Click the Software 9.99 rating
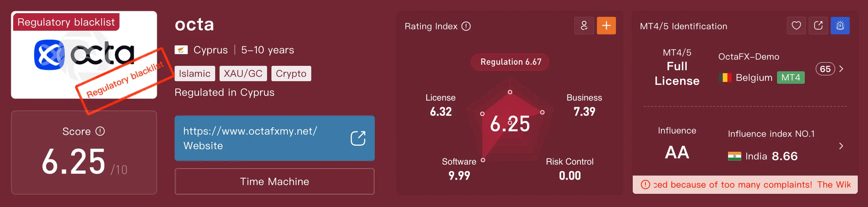The width and height of the screenshot is (868, 207). (459, 169)
